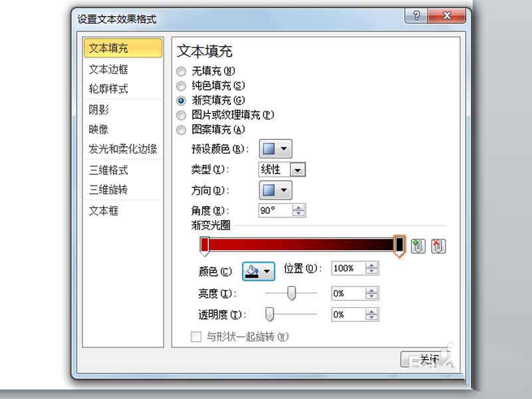The image size is (532, 399).
Task: Select 图片或纹理填充 radio button
Action: pos(181,115)
